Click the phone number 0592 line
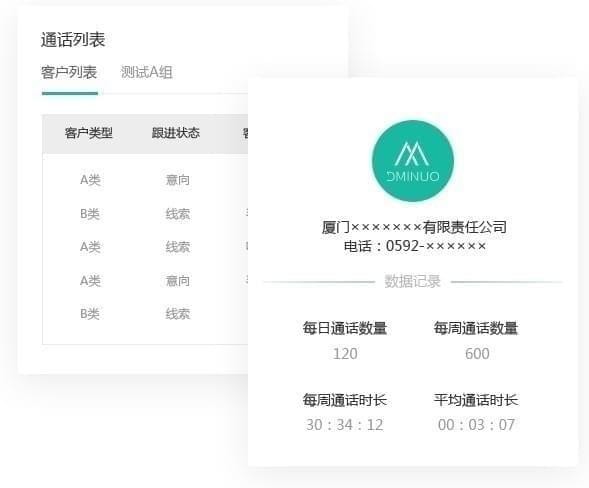The height and width of the screenshot is (488, 589). (x=415, y=246)
